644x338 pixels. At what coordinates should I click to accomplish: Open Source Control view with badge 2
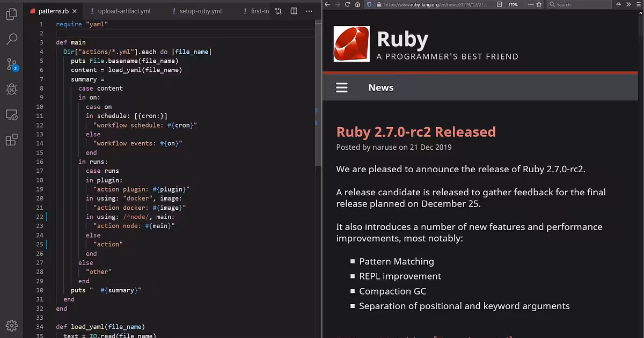click(x=12, y=65)
